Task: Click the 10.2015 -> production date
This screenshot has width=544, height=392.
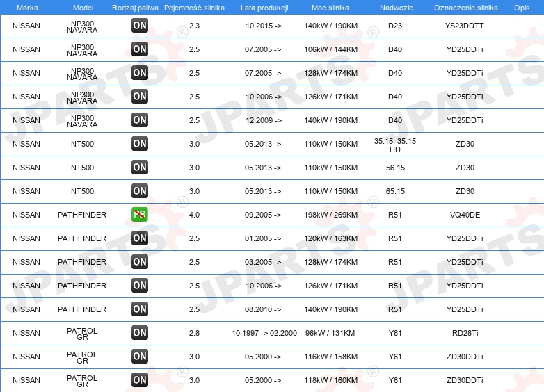Action: coord(264,26)
